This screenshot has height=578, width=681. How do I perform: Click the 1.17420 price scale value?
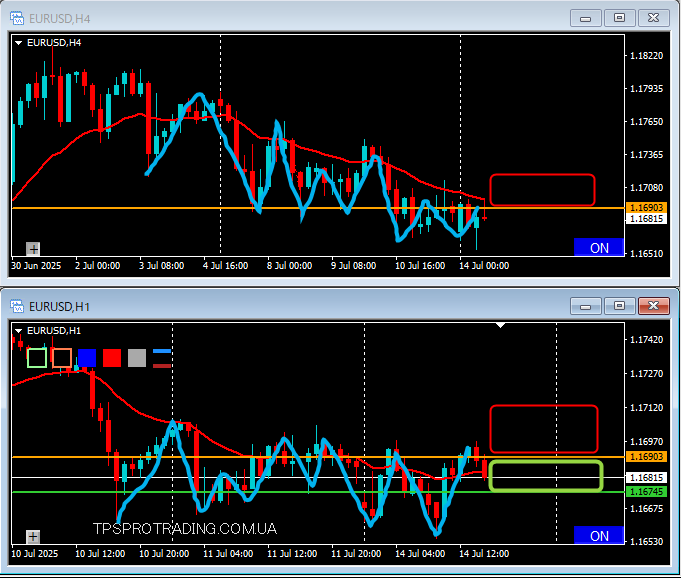pyautogui.click(x=647, y=340)
